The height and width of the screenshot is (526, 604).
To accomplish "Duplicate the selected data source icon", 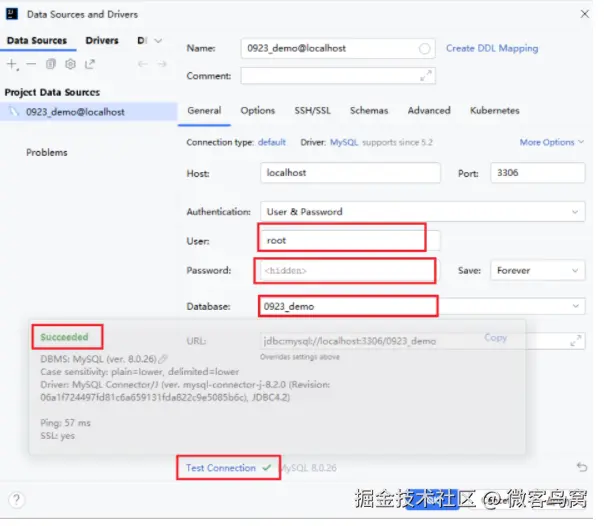I will click(x=51, y=64).
